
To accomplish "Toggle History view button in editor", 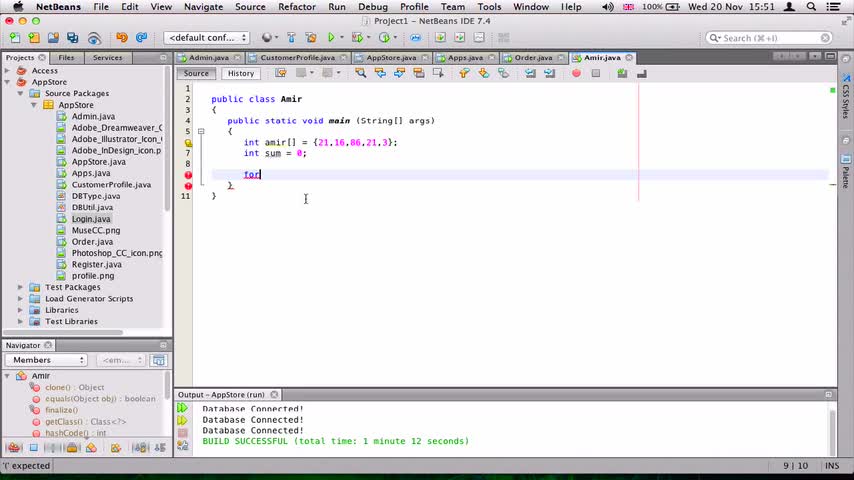I will click(x=241, y=74).
